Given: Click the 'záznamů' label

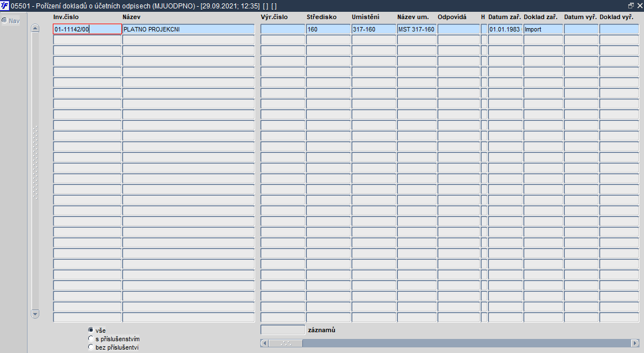Looking at the screenshot, I should pos(321,330).
